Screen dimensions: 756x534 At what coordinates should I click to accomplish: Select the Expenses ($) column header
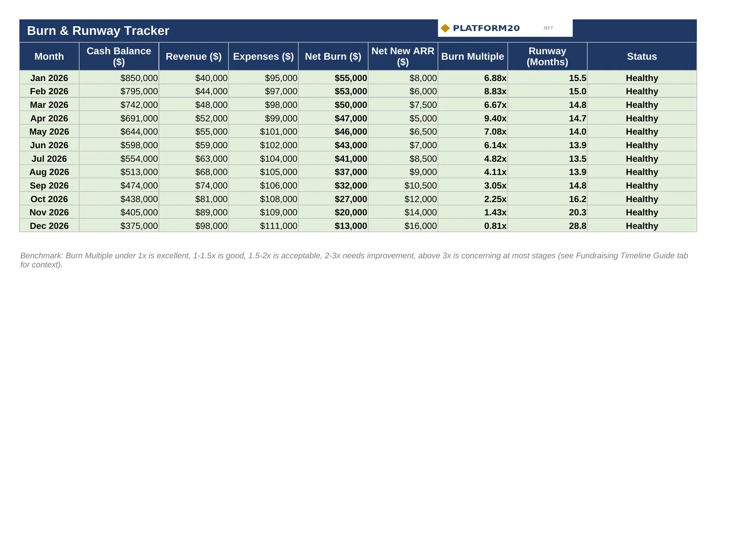click(x=263, y=56)
